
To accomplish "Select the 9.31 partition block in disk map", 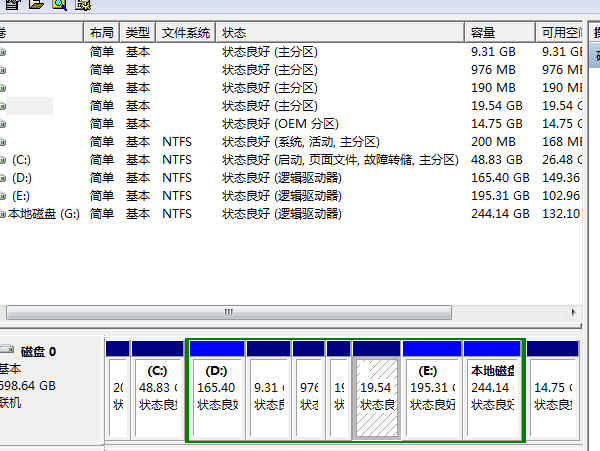I will click(269, 389).
